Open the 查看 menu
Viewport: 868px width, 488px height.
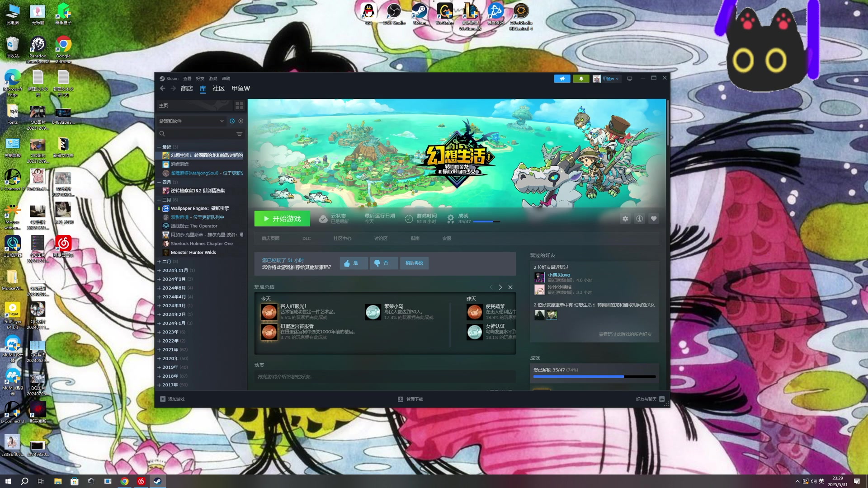[187, 79]
